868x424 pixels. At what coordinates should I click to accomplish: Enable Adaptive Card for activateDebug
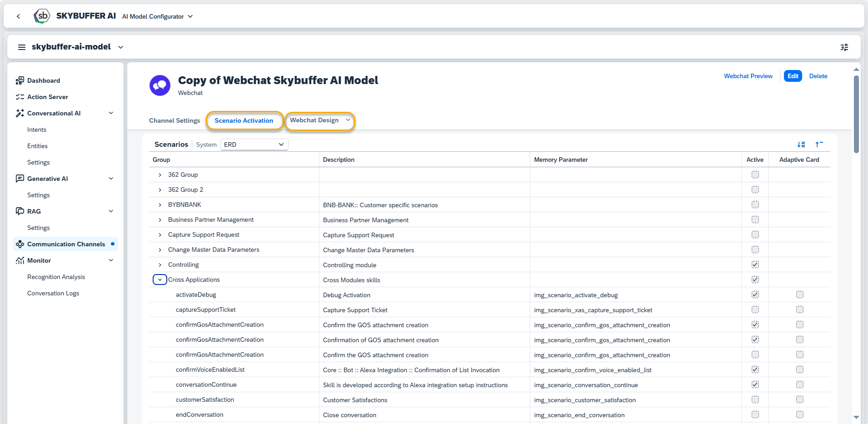[799, 294]
